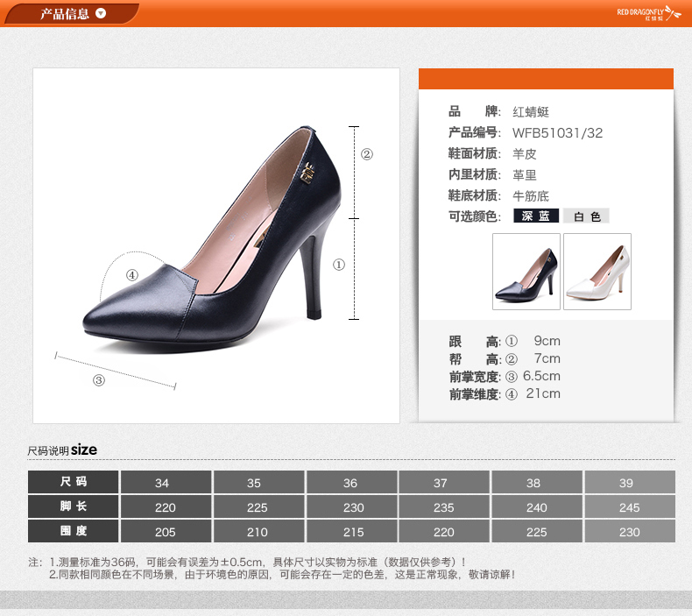The width and height of the screenshot is (692, 616).
Task: Click the circled 4 girth marker
Action: pyautogui.click(x=132, y=275)
